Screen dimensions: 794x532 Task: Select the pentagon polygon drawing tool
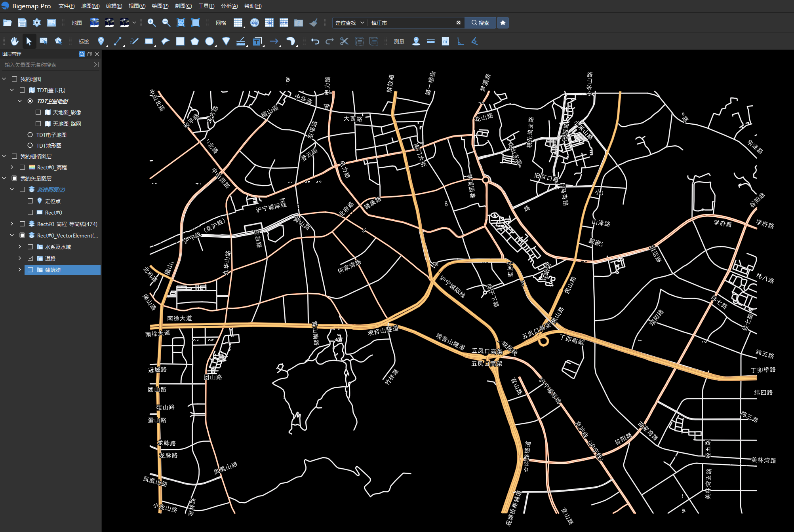pyautogui.click(x=194, y=41)
